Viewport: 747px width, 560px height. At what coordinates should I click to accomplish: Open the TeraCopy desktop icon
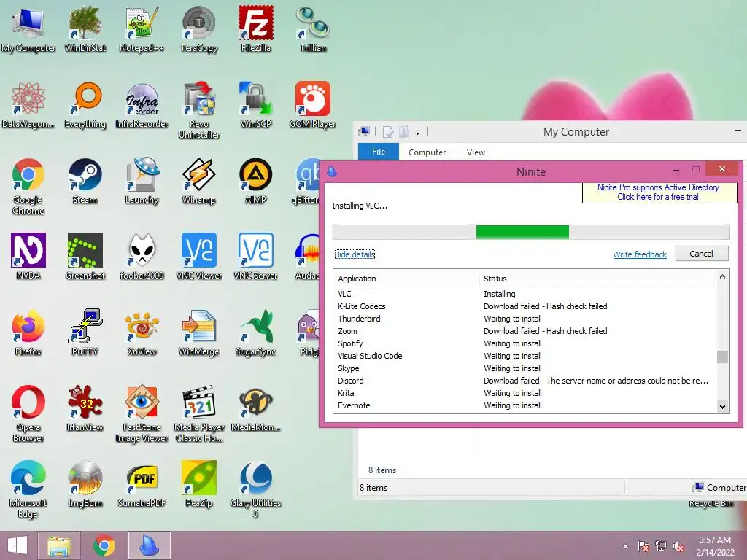click(198, 28)
